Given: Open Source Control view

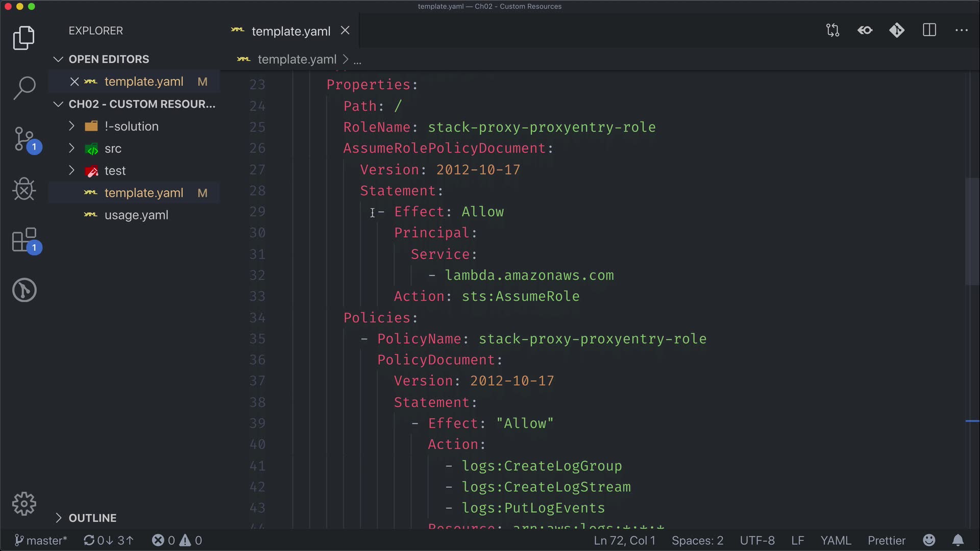Looking at the screenshot, I should click(24, 139).
